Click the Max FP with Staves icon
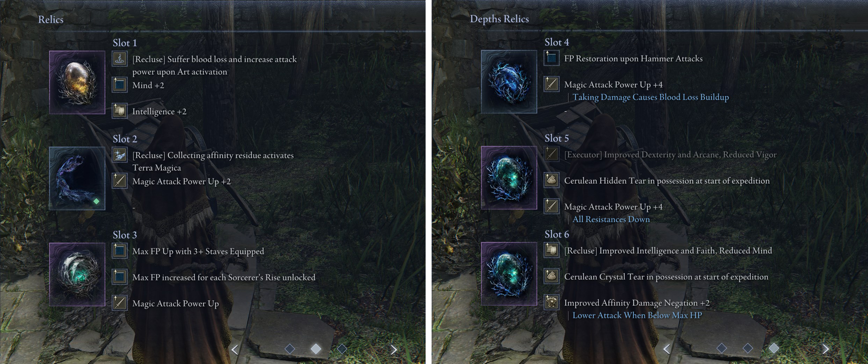 point(120,251)
